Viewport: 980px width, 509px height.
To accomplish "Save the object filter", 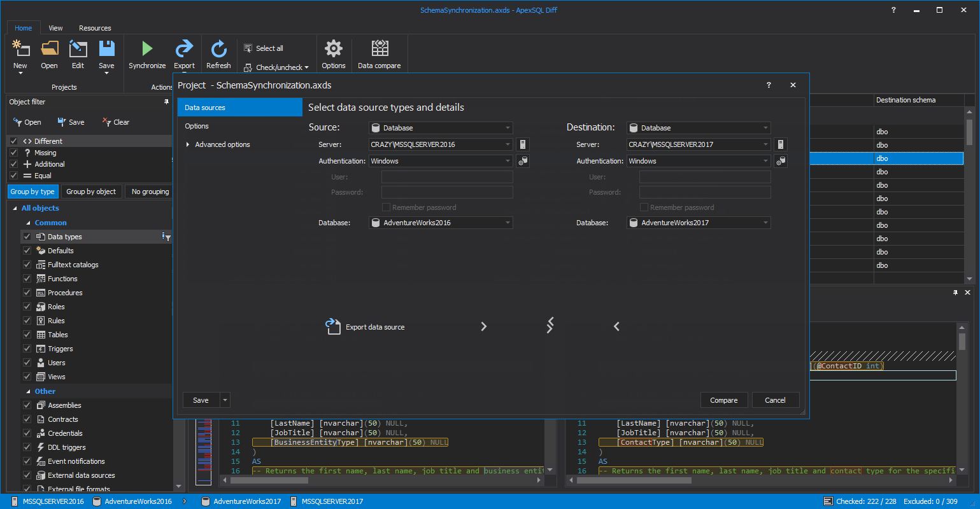I will coord(71,122).
